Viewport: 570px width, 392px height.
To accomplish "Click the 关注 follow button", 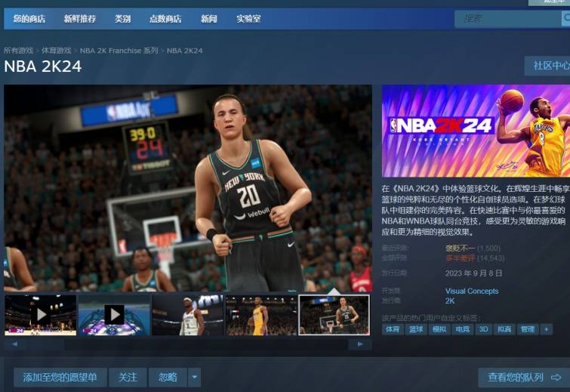I will (128, 377).
